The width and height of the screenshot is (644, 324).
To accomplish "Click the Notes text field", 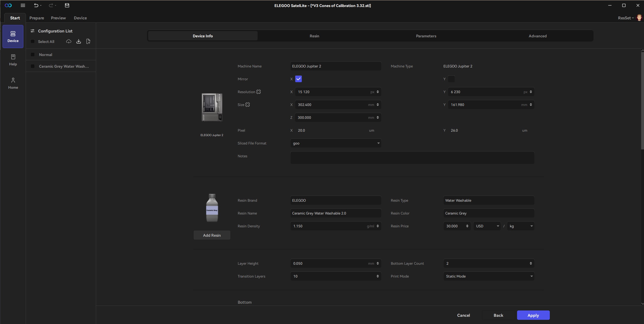I will [x=412, y=158].
